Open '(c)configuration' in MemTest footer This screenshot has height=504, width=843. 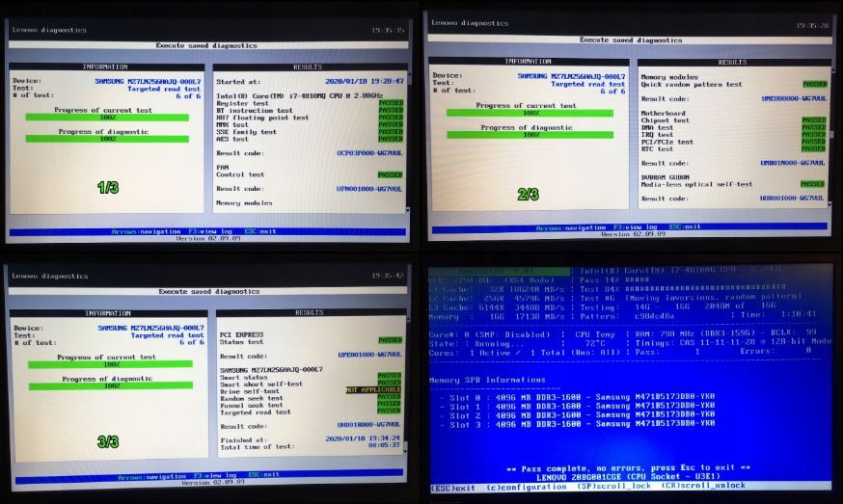pos(527,487)
